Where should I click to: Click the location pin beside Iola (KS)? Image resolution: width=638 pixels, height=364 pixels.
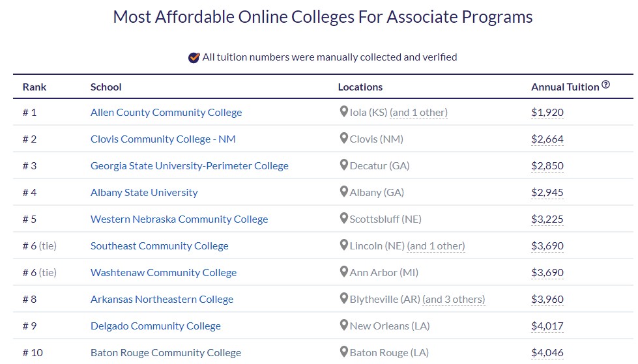(x=343, y=111)
